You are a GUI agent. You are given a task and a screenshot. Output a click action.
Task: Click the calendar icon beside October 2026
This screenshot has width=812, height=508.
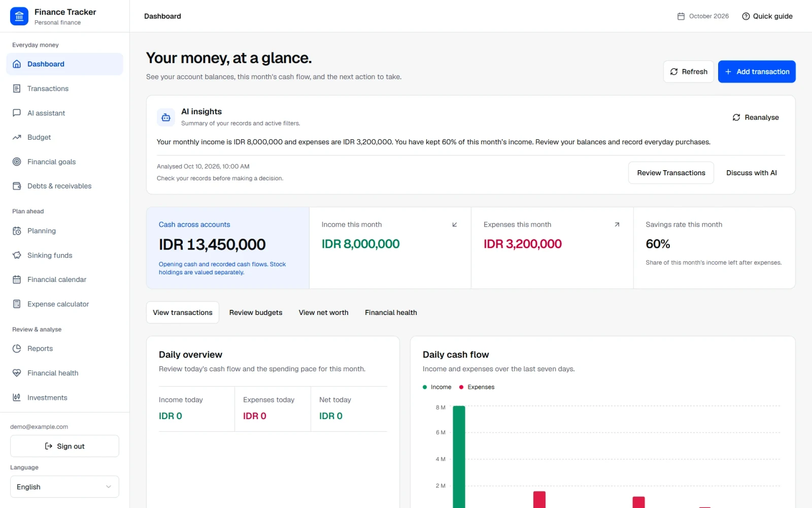click(x=681, y=16)
